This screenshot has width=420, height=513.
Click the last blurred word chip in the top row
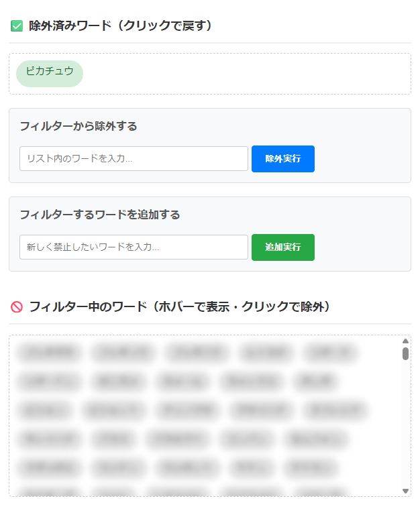coord(329,352)
